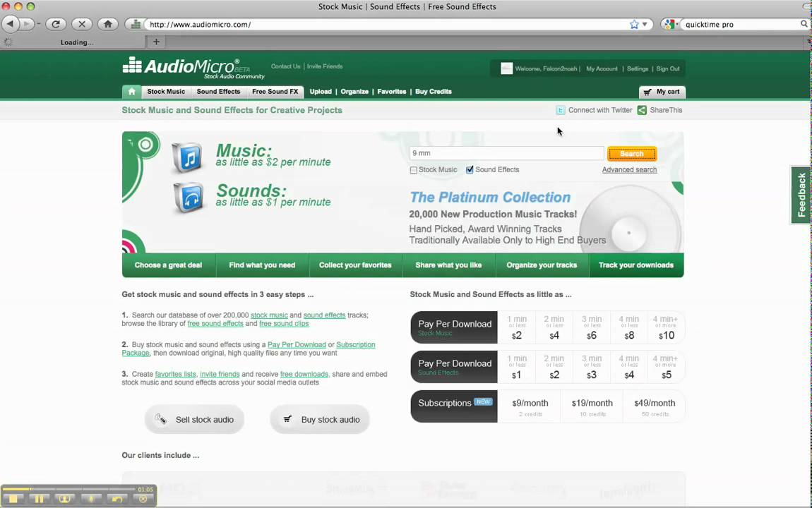Bookmark page with star icon
812x508 pixels.
point(634,24)
